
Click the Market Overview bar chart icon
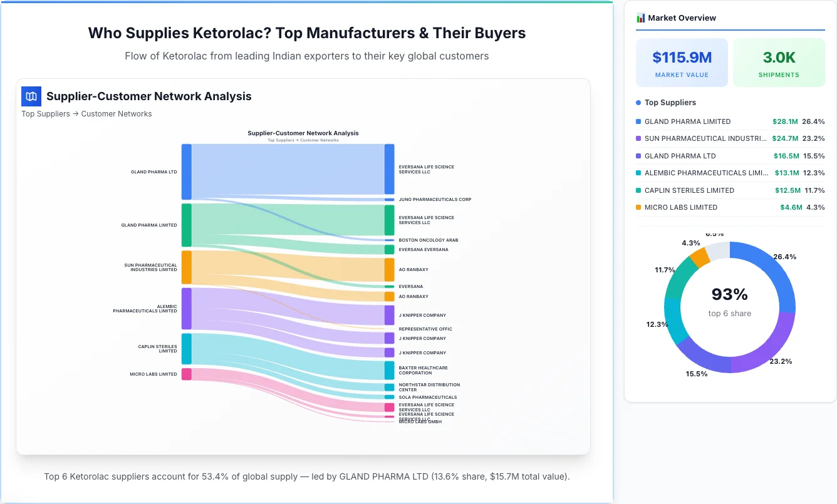pyautogui.click(x=640, y=18)
